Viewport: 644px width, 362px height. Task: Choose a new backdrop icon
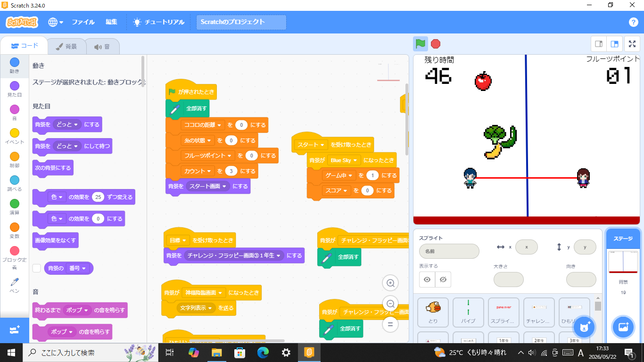623,327
